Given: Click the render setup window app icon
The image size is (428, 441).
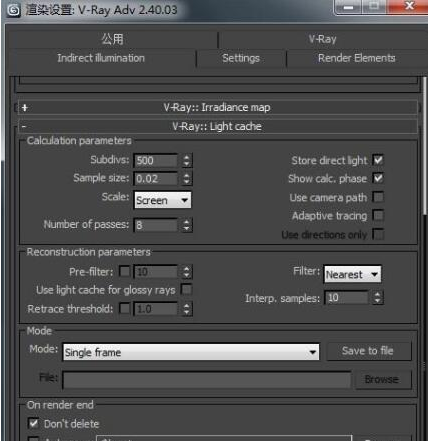Looking at the screenshot, I should coord(14,10).
